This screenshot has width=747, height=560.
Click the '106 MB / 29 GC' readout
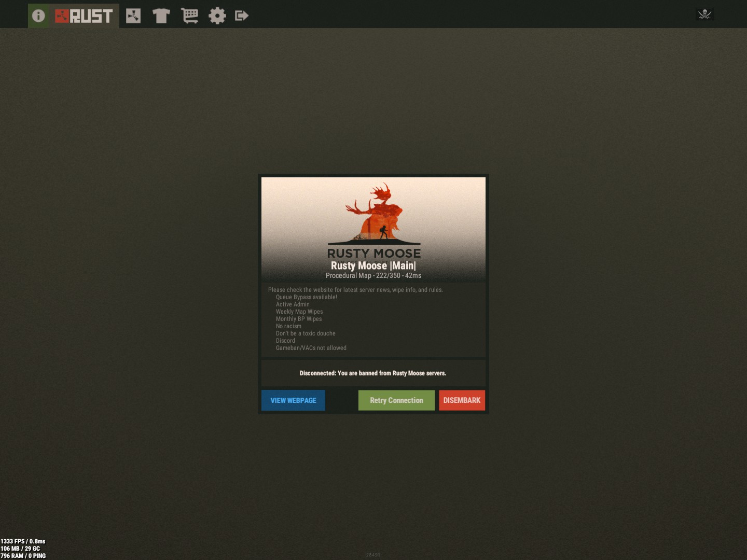click(20, 549)
